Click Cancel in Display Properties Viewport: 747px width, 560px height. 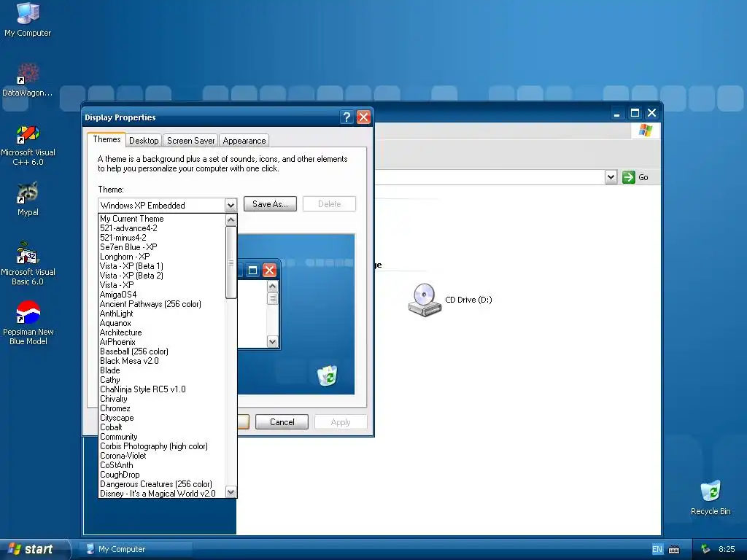[282, 422]
